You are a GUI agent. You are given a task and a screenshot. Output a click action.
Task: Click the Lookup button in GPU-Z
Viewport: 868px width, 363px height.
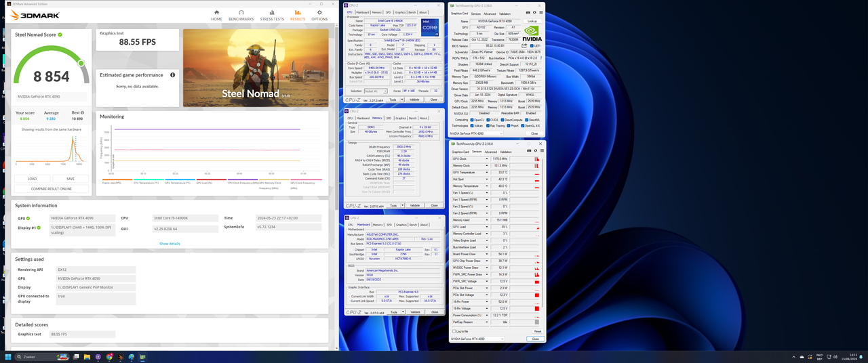pyautogui.click(x=532, y=21)
